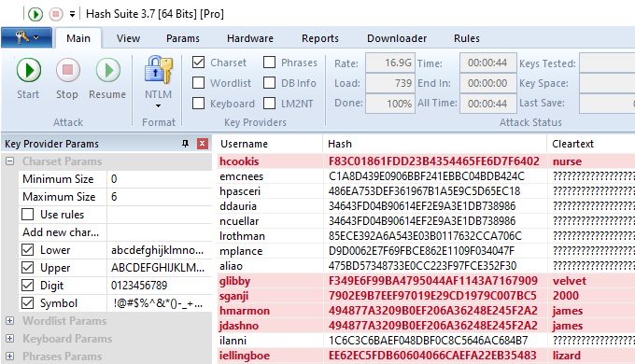
Task: Close the Key Provider Params panel
Action: [x=203, y=144]
